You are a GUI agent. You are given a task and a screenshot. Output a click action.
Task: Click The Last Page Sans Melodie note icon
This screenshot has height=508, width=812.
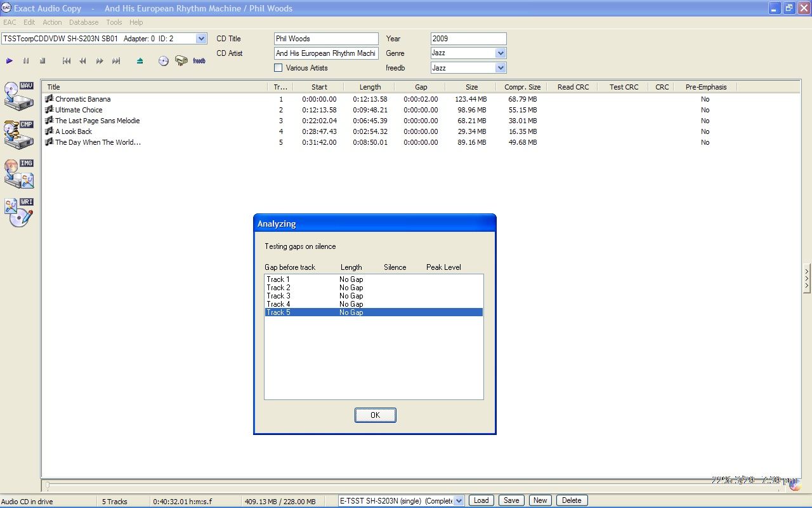[x=49, y=121]
